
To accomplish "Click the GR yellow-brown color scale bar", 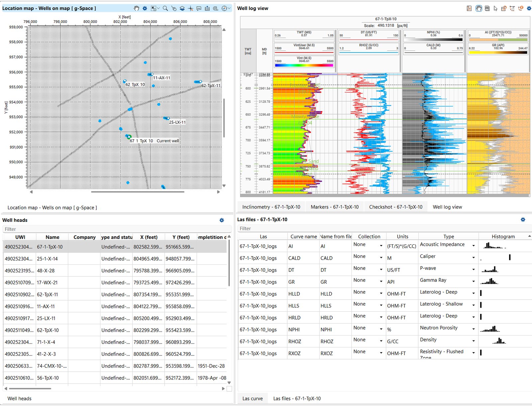I will point(498,53).
